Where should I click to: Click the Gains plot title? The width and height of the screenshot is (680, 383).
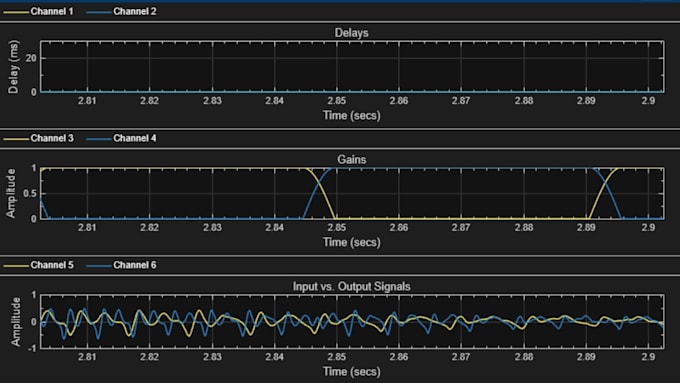click(x=352, y=160)
